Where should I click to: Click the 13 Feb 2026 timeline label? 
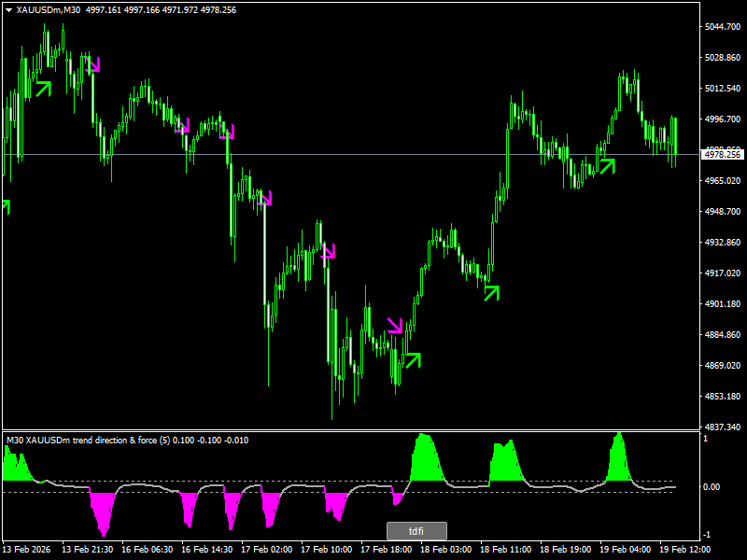tap(26, 546)
